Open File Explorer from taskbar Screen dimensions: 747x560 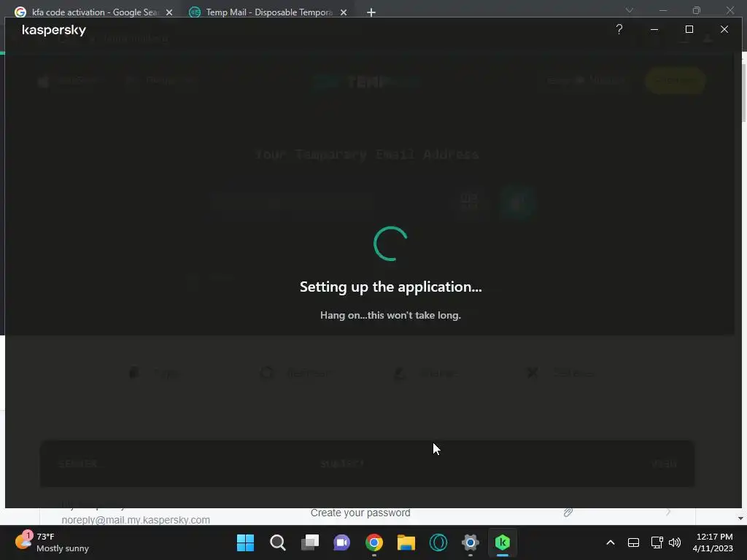(406, 542)
